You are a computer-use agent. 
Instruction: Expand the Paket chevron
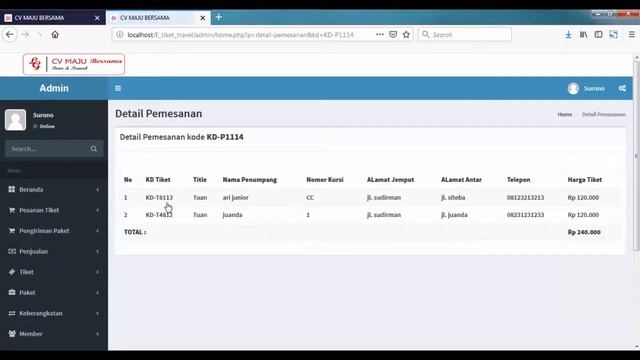[x=98, y=293]
